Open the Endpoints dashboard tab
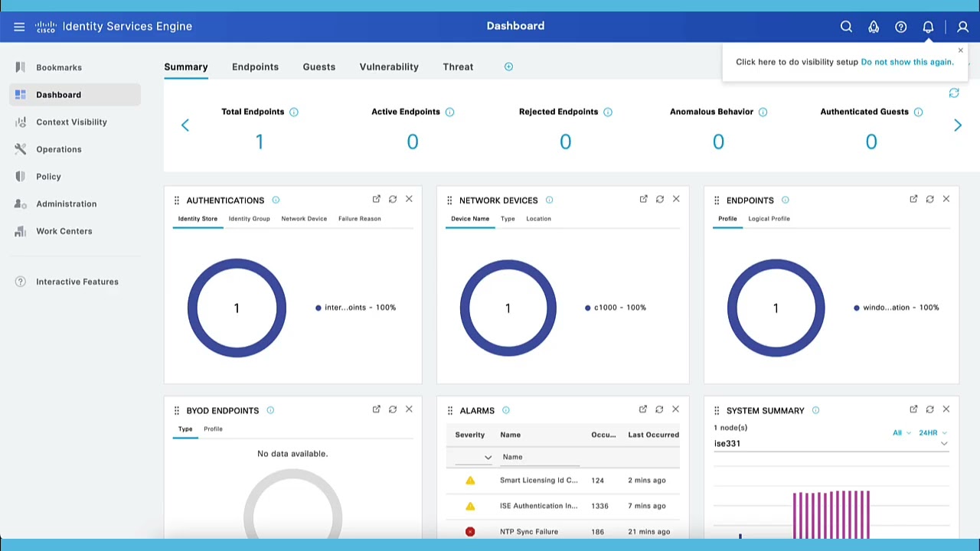 [255, 67]
